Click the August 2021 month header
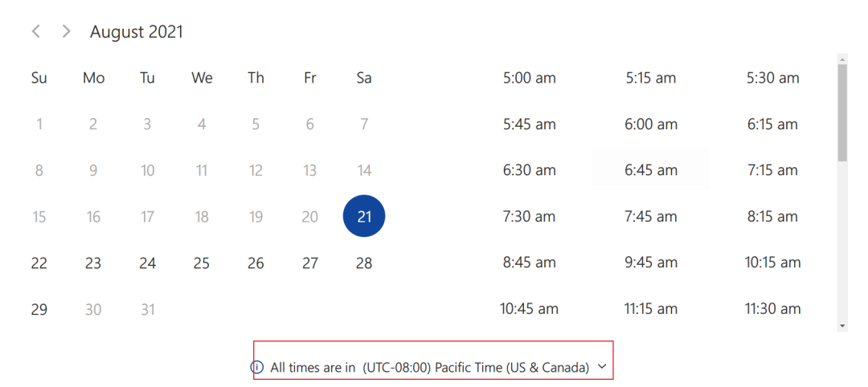 point(136,32)
